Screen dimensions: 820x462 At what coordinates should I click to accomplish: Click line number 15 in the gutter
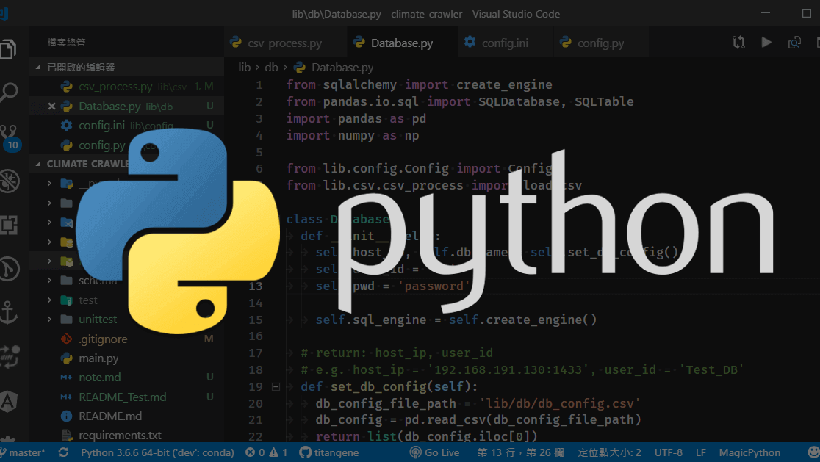click(x=255, y=320)
